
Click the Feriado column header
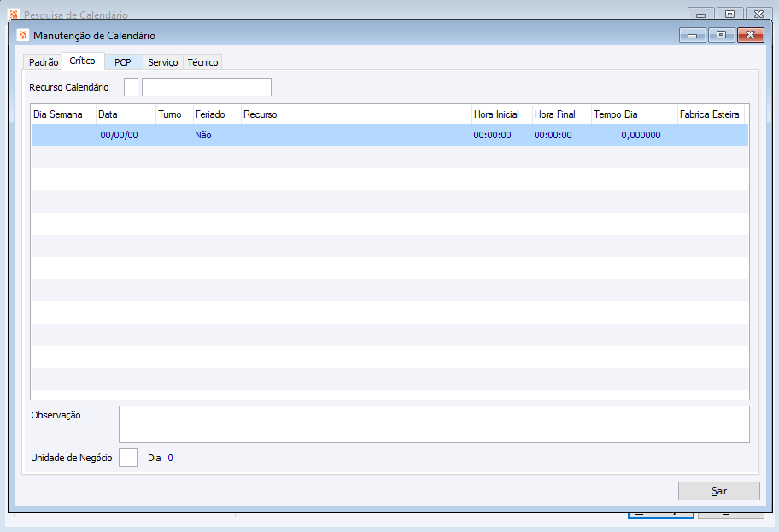tap(217, 114)
